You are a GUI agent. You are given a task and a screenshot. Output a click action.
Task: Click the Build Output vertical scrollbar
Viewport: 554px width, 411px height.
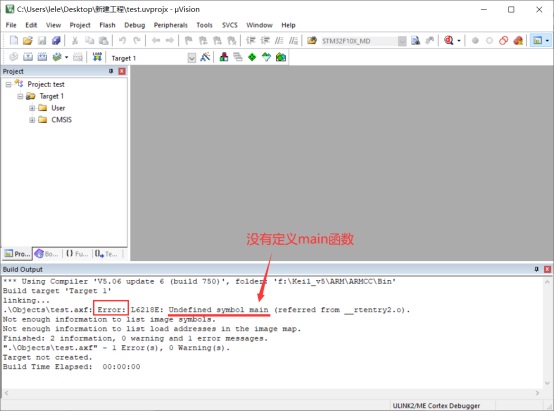click(x=547, y=333)
